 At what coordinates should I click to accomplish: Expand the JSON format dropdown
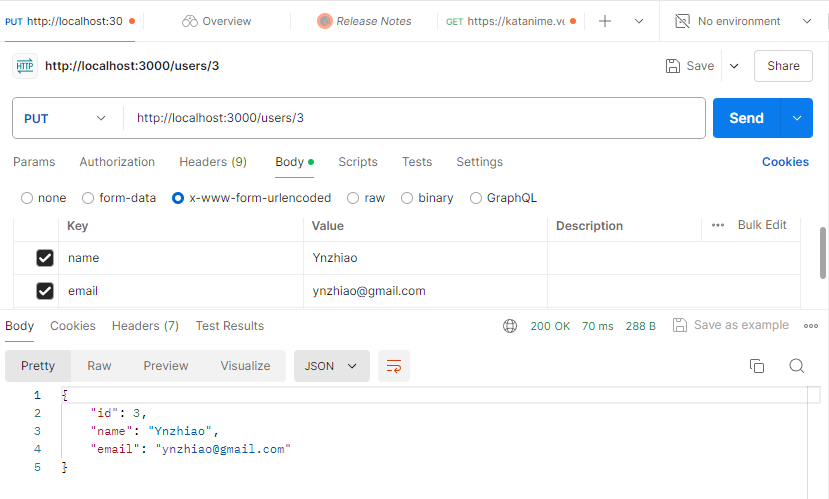click(331, 366)
